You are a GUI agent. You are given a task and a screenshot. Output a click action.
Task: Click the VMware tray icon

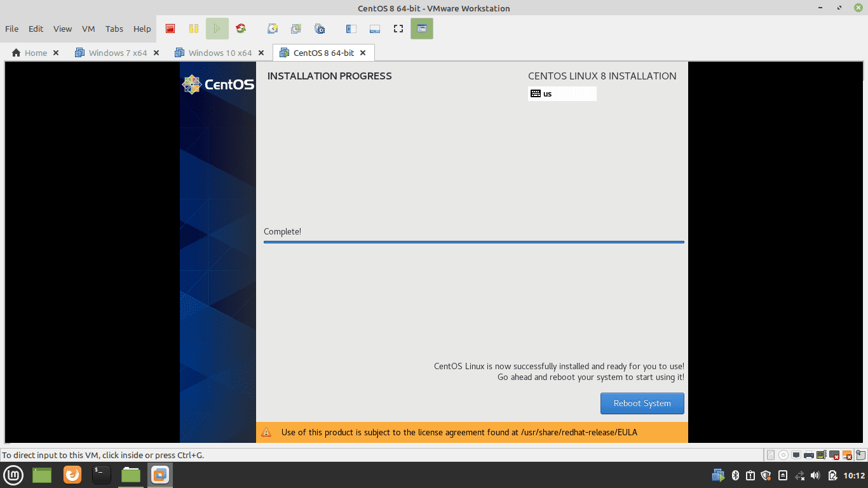(x=718, y=475)
